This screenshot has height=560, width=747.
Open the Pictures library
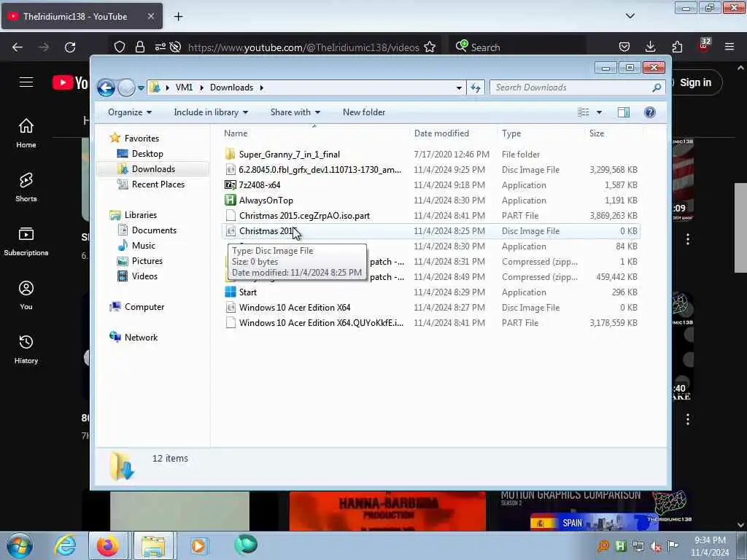tap(147, 261)
